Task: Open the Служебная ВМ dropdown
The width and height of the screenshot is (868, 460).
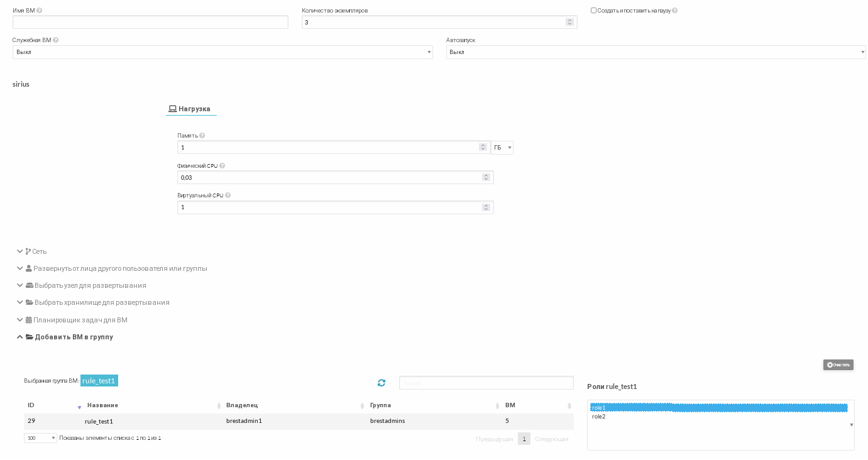Action: coord(222,52)
